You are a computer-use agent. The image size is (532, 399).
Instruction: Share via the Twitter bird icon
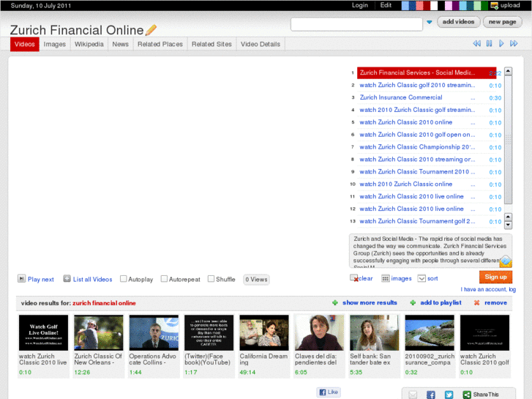point(449,395)
